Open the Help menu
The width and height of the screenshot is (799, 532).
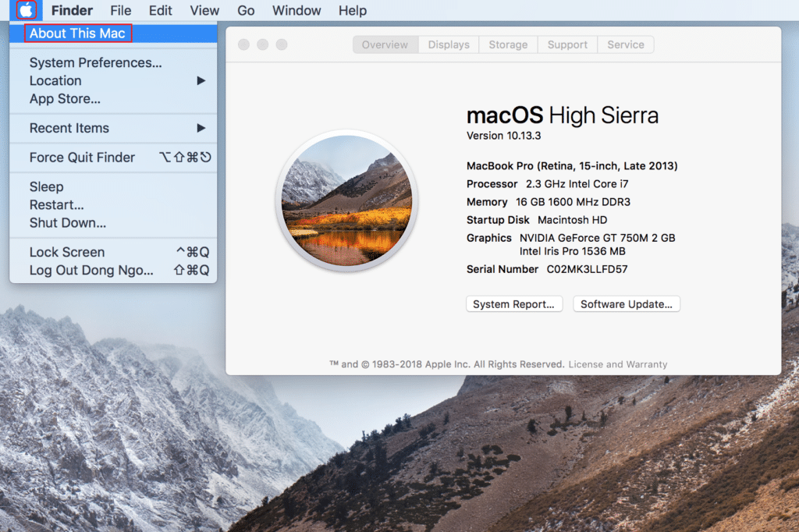(x=353, y=10)
